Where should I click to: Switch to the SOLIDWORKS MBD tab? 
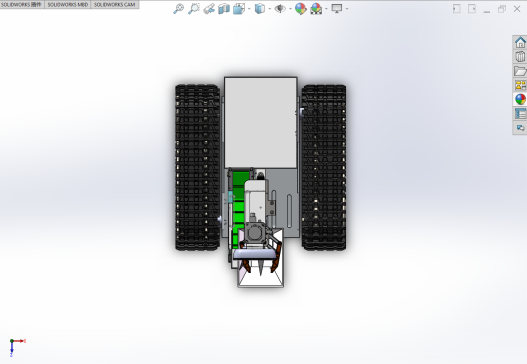point(68,5)
